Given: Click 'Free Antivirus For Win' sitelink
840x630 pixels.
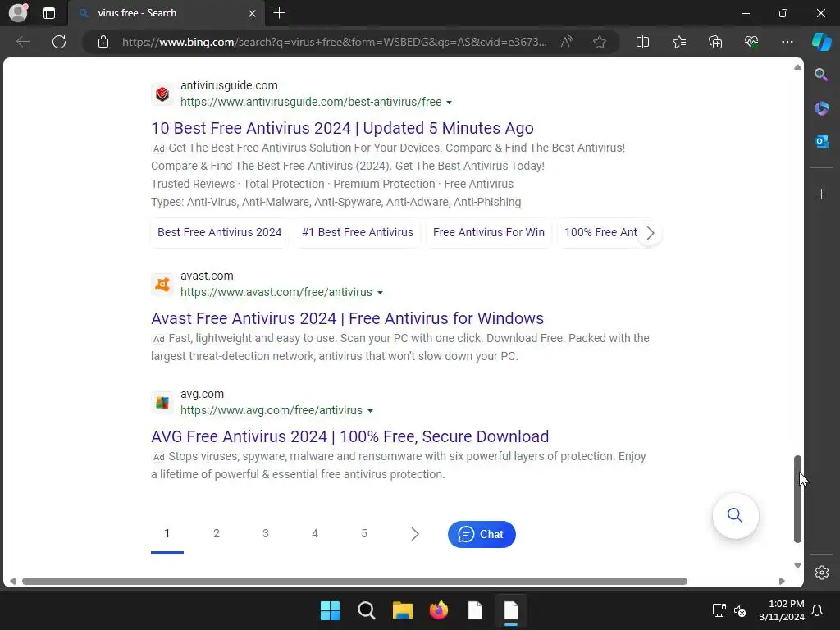Looking at the screenshot, I should click(489, 232).
